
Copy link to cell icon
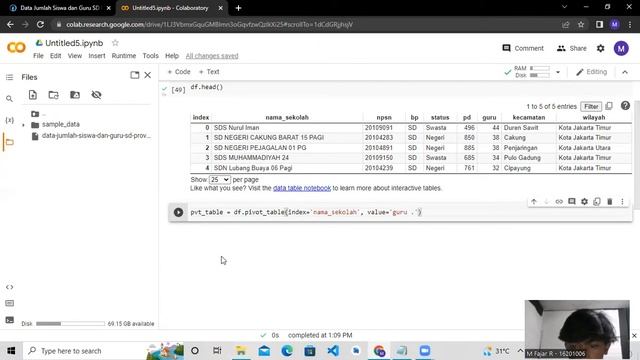559,201
